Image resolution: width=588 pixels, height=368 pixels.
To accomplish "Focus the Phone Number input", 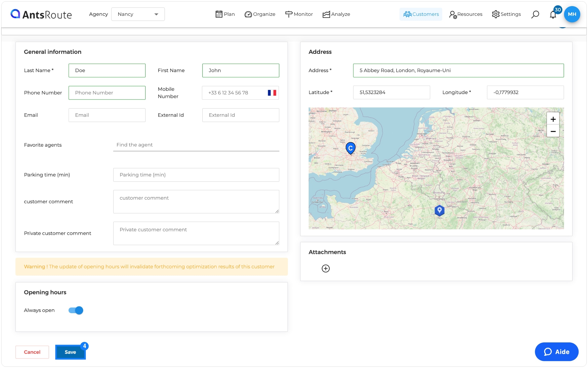I will coord(107,93).
